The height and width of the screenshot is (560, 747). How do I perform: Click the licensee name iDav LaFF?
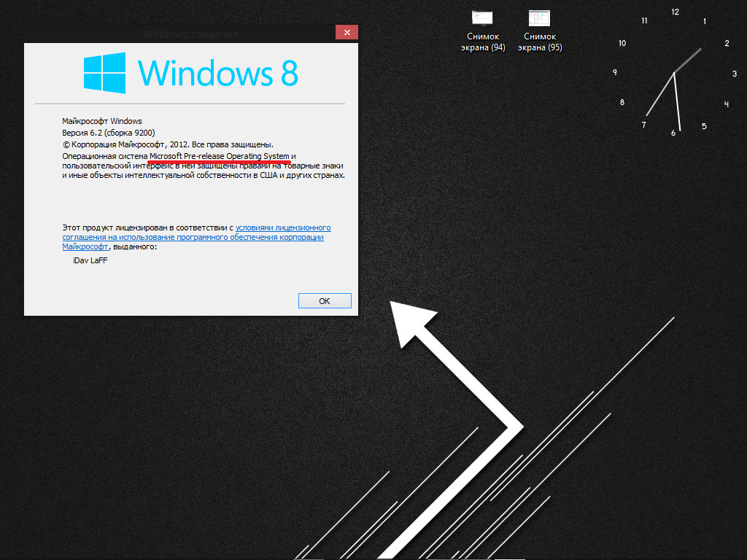90,260
